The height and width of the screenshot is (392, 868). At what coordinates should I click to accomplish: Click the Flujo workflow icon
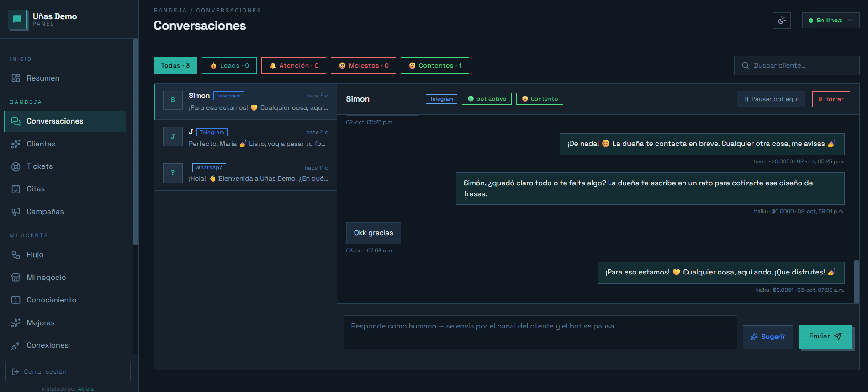click(x=16, y=255)
